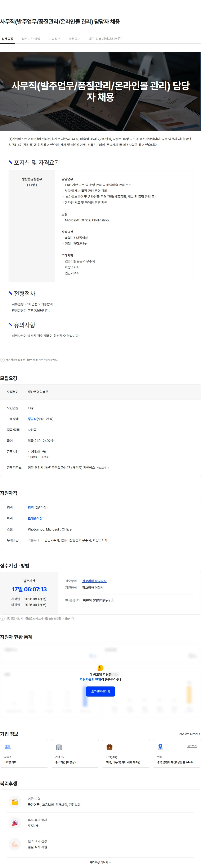Click 08:30 ~ 17:30 working hours text
The height and width of the screenshot is (868, 201).
pyautogui.click(x=40, y=457)
